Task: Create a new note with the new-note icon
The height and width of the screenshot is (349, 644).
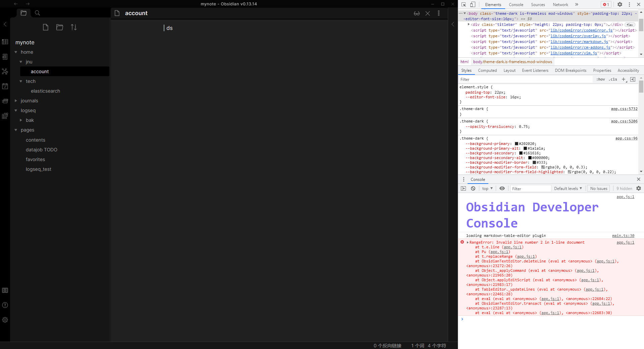Action: pyautogui.click(x=46, y=27)
